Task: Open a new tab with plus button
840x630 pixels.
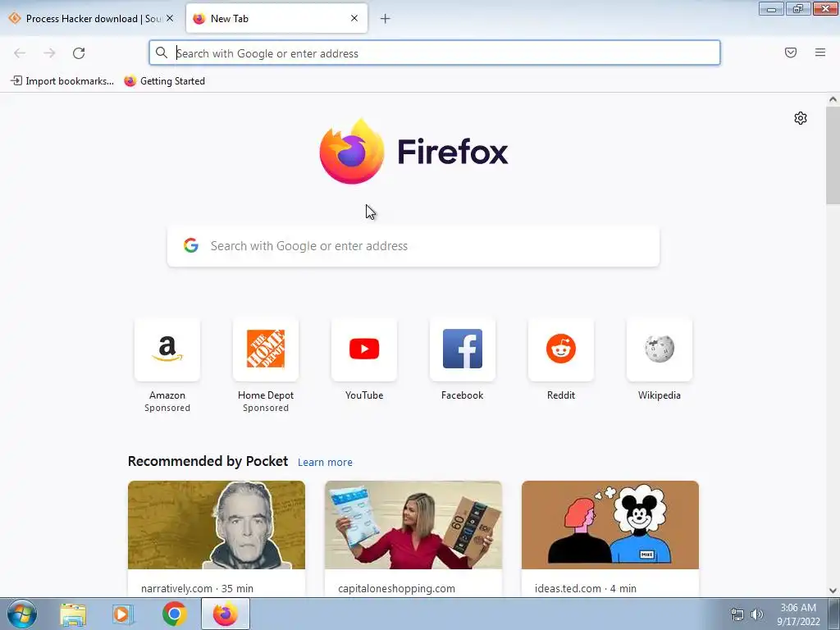Action: (386, 19)
